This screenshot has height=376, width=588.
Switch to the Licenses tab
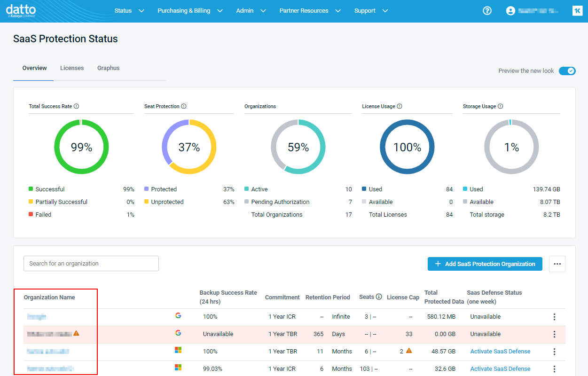coord(72,68)
